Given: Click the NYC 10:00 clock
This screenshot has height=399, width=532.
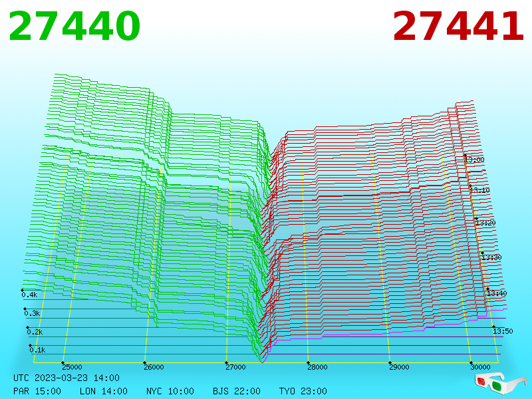Looking at the screenshot, I should click(x=170, y=391).
